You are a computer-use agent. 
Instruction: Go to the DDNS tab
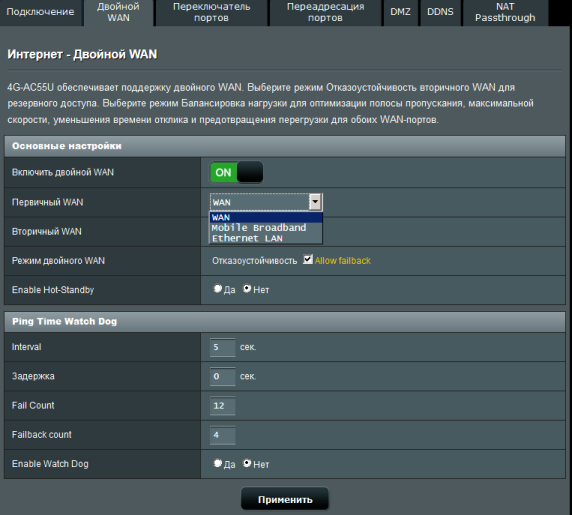[440, 13]
